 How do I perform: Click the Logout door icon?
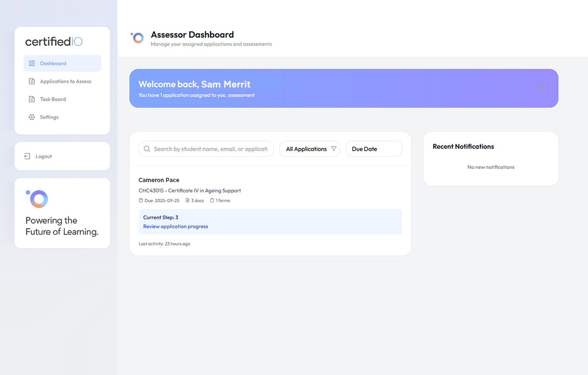tap(27, 157)
